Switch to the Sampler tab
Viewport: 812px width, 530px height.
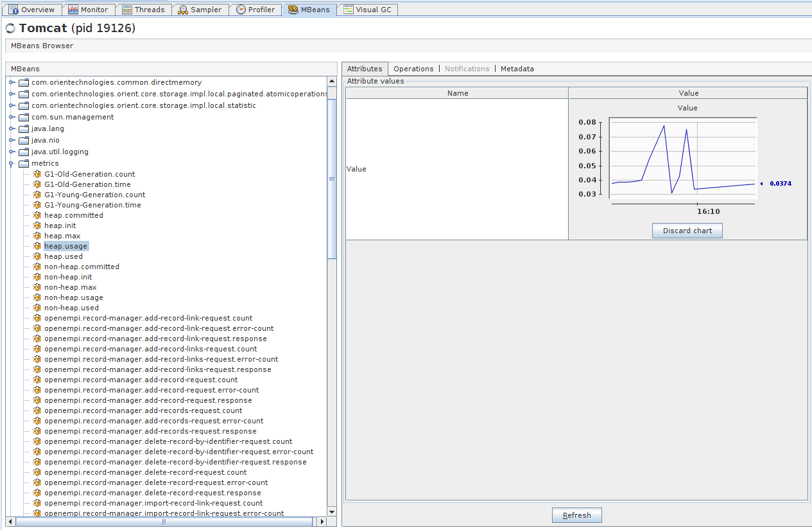pos(200,10)
